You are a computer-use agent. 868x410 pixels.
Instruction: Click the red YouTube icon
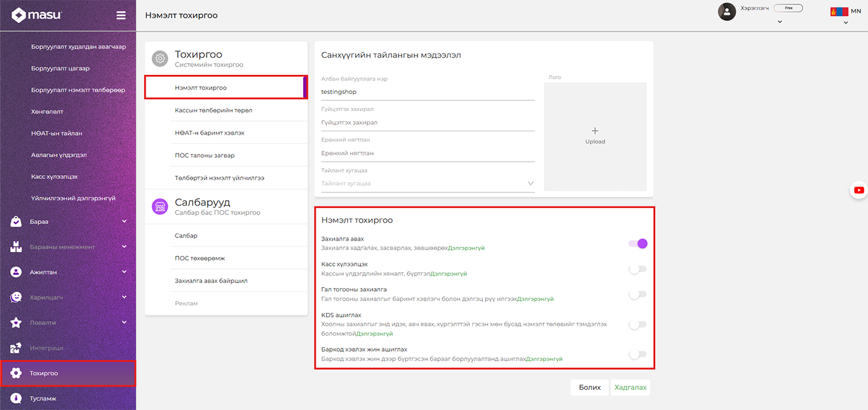point(859,190)
